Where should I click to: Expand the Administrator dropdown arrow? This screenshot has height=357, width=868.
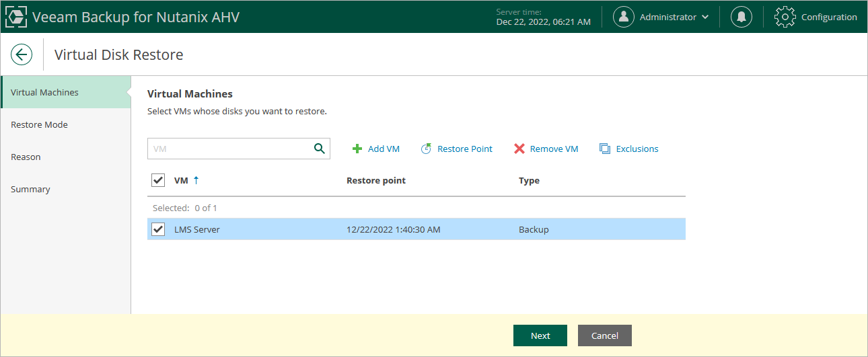click(x=705, y=17)
